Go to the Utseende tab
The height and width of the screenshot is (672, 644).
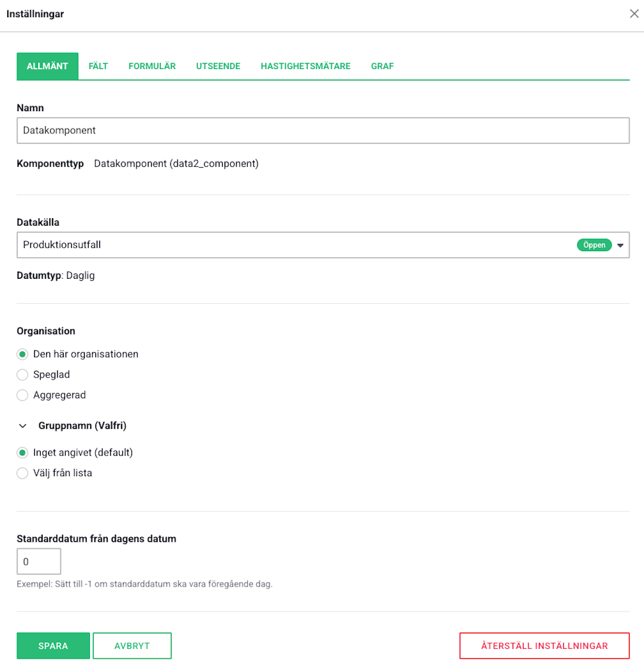click(x=218, y=66)
